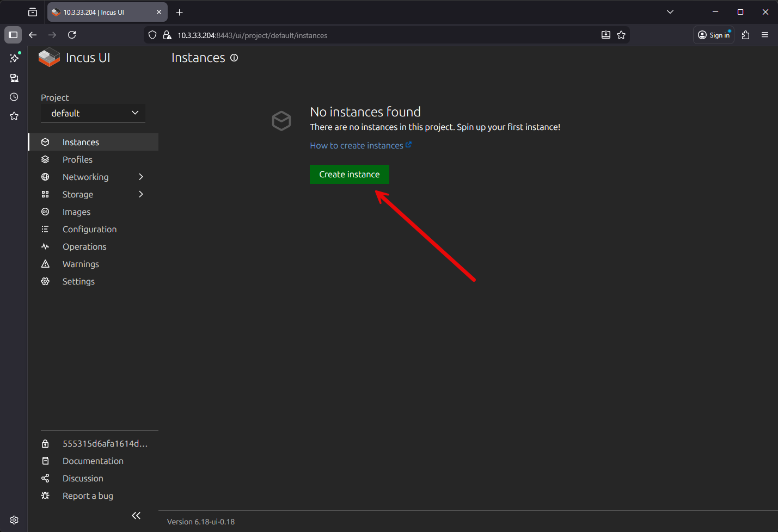Bookmark this page with the star icon
The height and width of the screenshot is (532, 778).
coord(621,35)
